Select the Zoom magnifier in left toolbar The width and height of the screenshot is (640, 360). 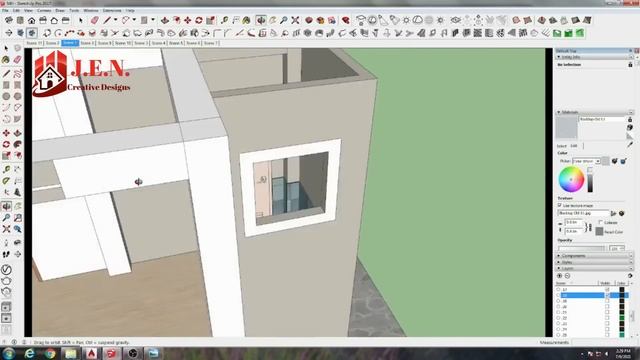(x=6, y=218)
